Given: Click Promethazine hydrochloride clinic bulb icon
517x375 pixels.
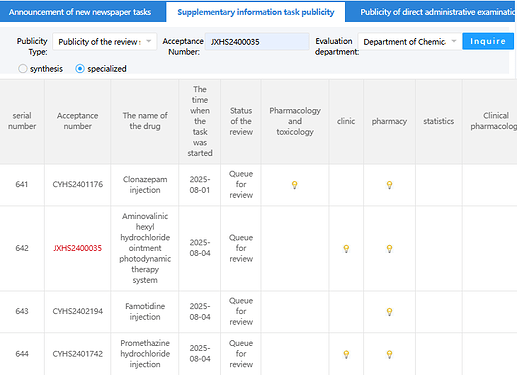Looking at the screenshot, I should tap(346, 354).
